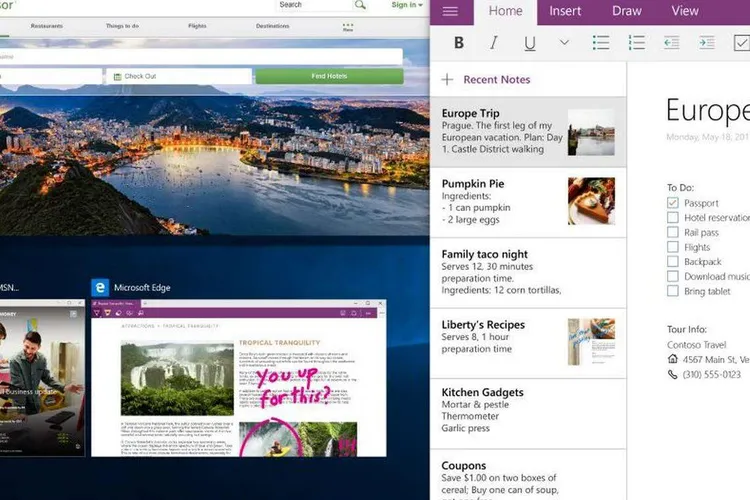The width and height of the screenshot is (750, 500).
Task: Toggle bold formatting in OneNote
Action: [x=459, y=43]
